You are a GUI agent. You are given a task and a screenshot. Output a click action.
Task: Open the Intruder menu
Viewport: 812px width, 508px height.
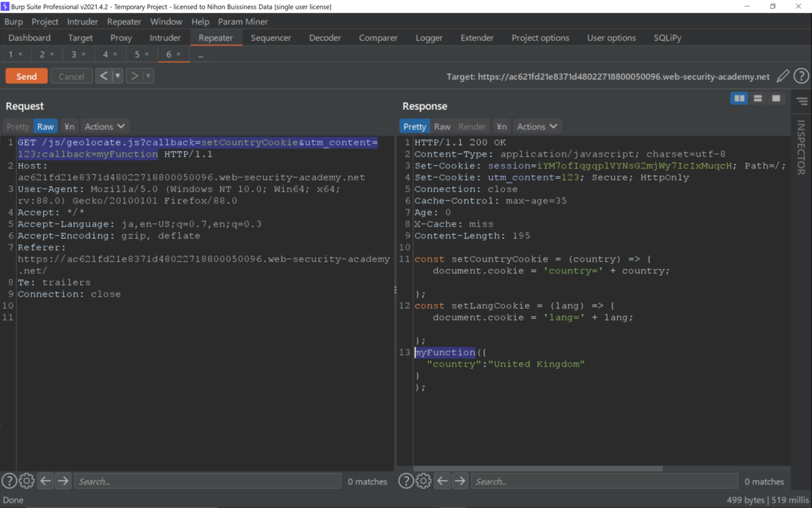tap(83, 22)
